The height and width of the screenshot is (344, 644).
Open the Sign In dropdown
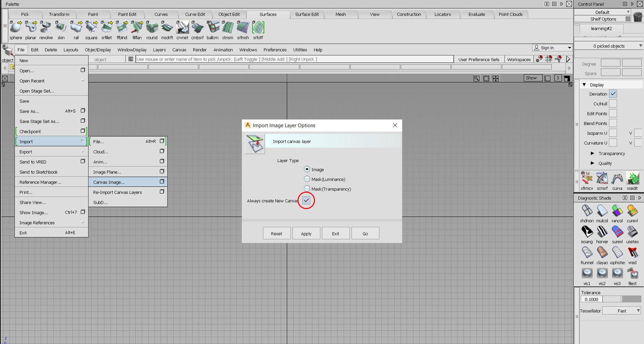point(569,48)
